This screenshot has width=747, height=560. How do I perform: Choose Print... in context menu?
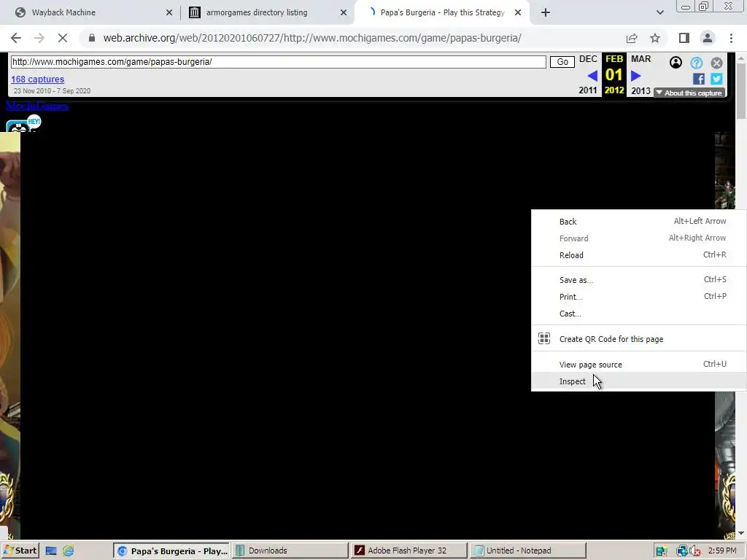pyautogui.click(x=638, y=297)
